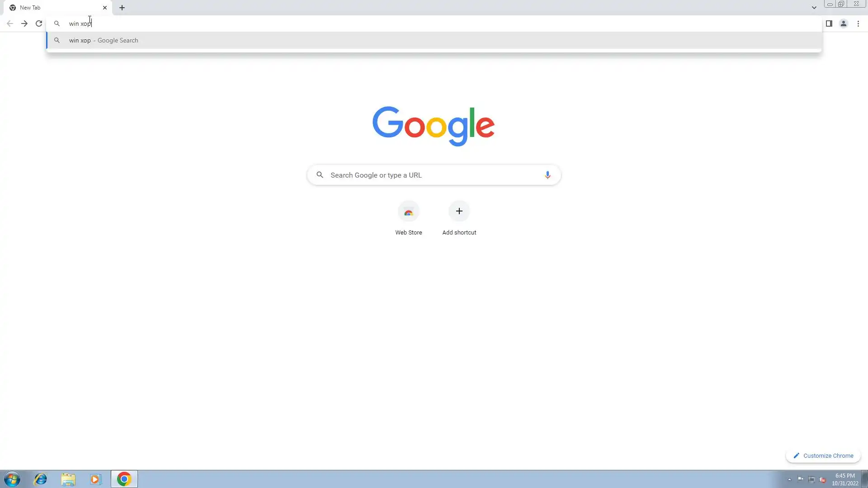This screenshot has width=868, height=488.
Task: Show hidden system tray icons
Action: click(789, 479)
